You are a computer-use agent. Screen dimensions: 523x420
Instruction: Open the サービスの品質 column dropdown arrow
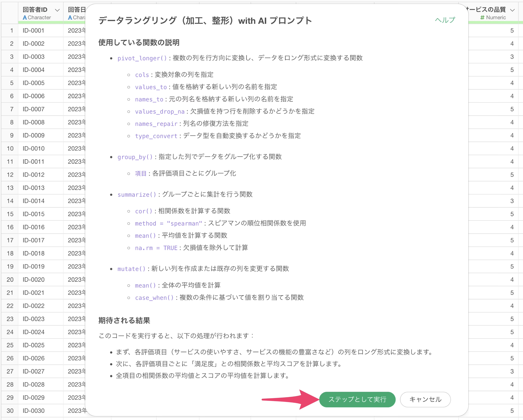click(512, 10)
